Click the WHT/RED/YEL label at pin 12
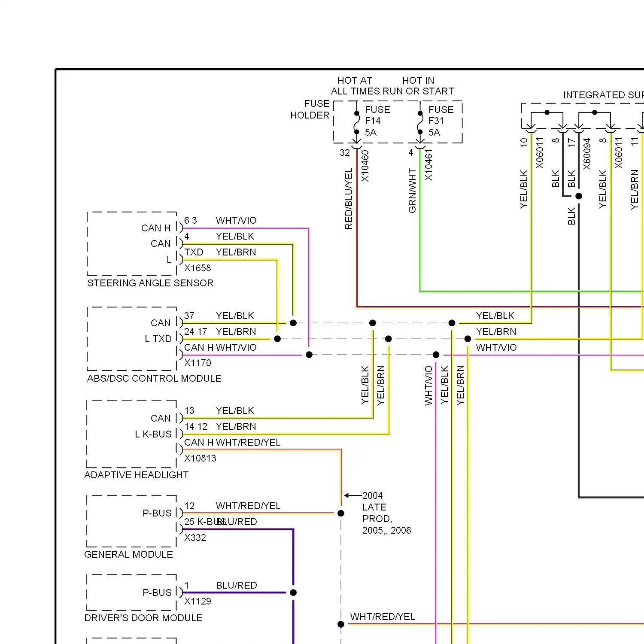644x644 pixels. (x=248, y=506)
